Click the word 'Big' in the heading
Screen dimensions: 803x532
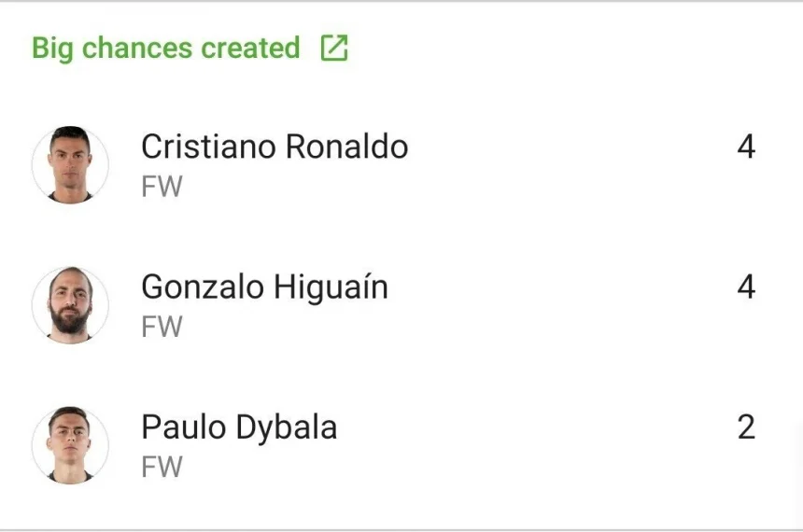coord(52,49)
